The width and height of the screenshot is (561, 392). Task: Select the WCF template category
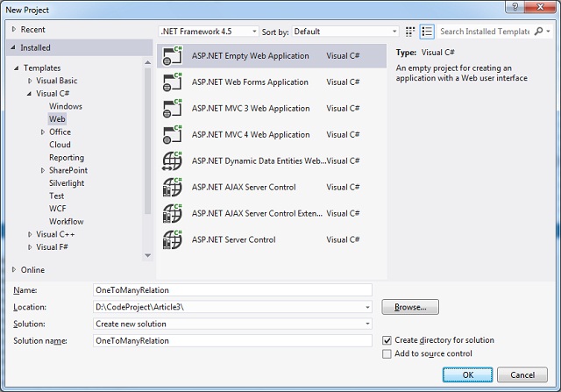58,209
